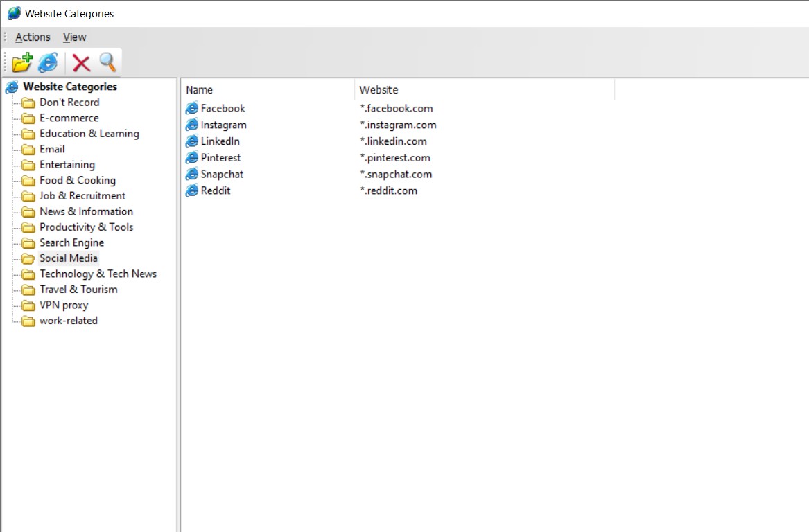Select the VPN proxy category
The height and width of the screenshot is (532, 809).
[x=64, y=305]
